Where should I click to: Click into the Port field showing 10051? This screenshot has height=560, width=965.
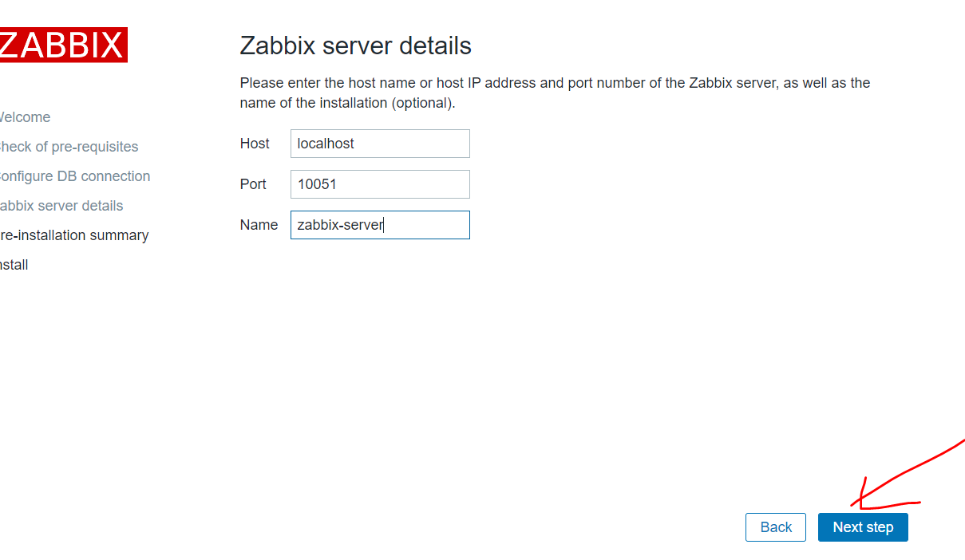(x=380, y=184)
